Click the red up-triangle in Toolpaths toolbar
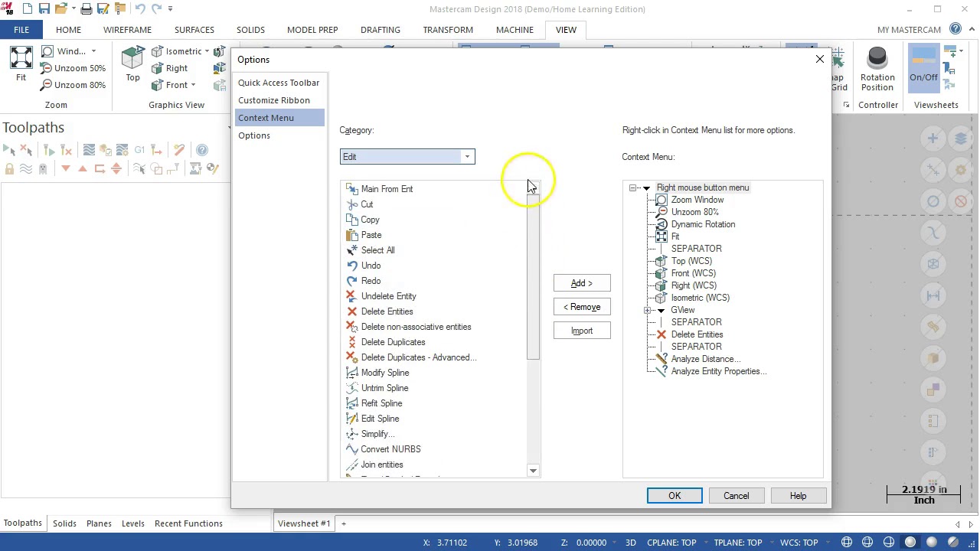The height and width of the screenshot is (551, 980). click(x=83, y=168)
